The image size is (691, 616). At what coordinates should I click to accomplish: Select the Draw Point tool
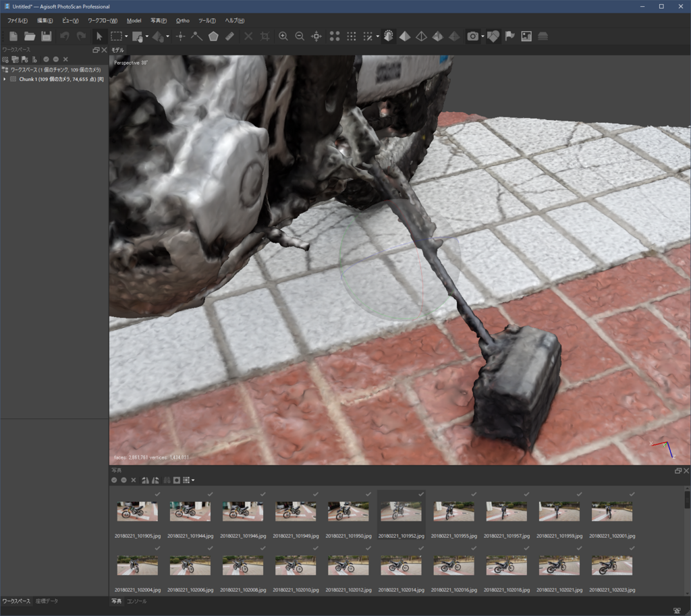(x=180, y=36)
